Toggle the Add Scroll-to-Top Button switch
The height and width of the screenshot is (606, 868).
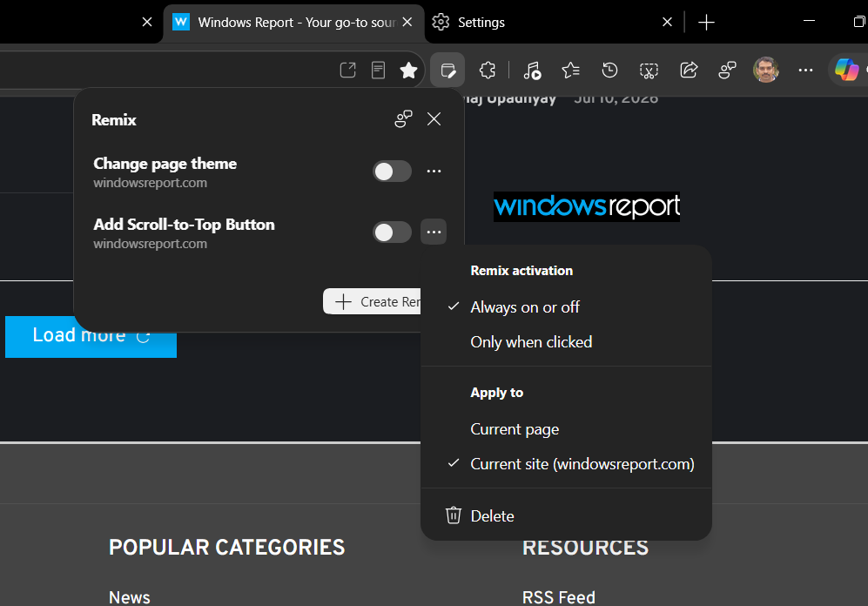tap(392, 232)
